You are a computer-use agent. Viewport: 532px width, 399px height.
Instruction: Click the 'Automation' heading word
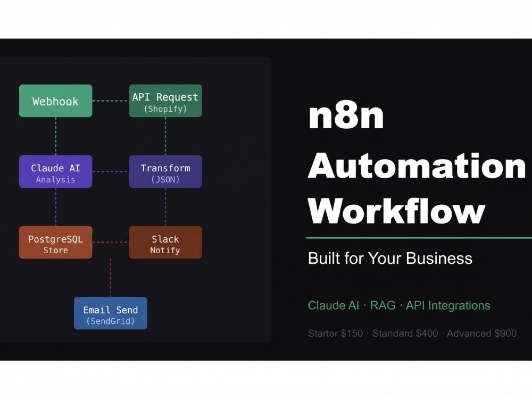[x=417, y=165]
